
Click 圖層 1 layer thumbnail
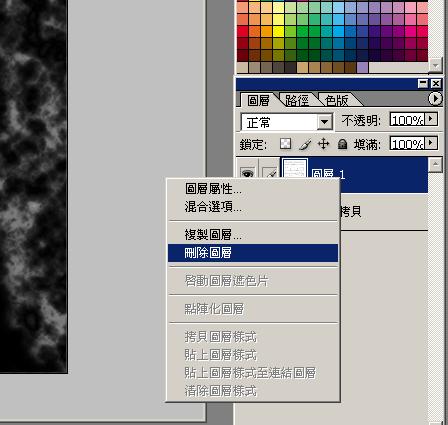(295, 168)
